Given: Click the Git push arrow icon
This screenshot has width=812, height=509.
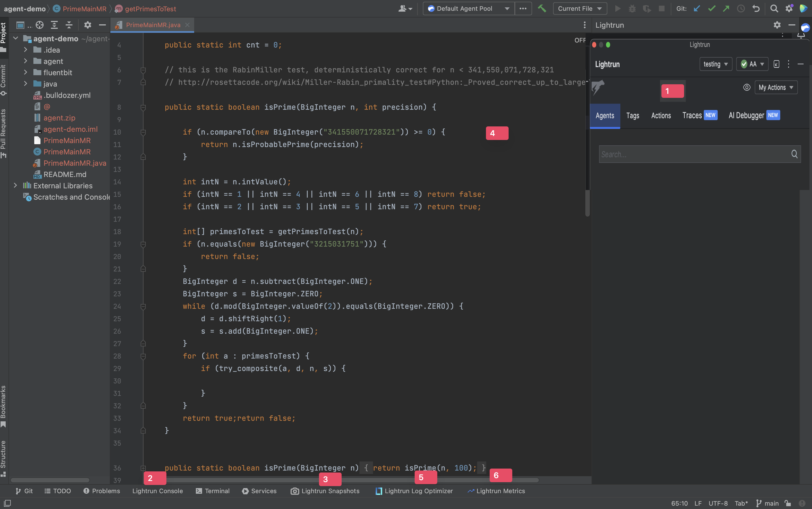Looking at the screenshot, I should coord(726,8).
